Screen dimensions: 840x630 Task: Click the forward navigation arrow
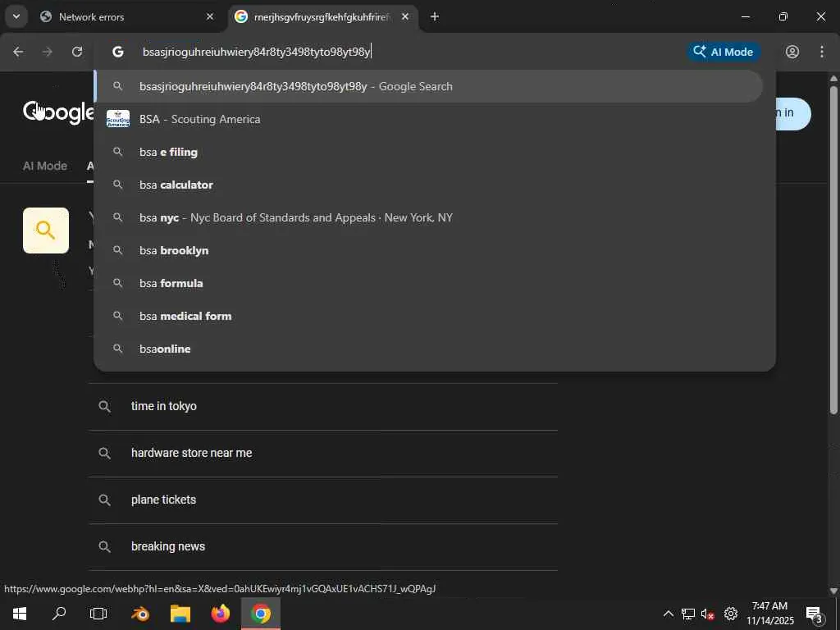click(48, 52)
